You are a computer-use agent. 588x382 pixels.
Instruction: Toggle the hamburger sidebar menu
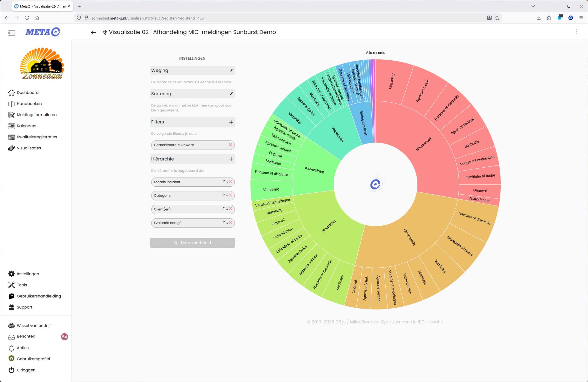pos(11,33)
